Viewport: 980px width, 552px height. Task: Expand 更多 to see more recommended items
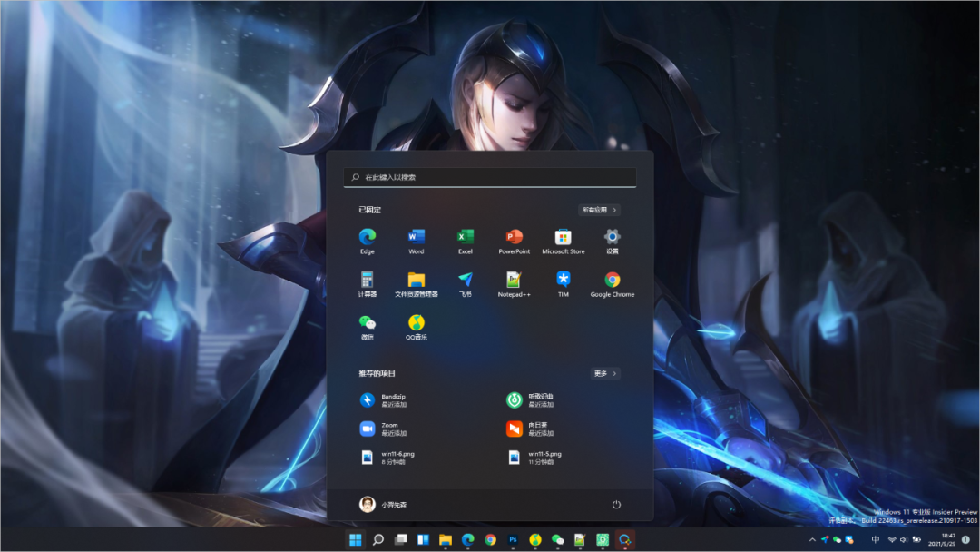(604, 373)
